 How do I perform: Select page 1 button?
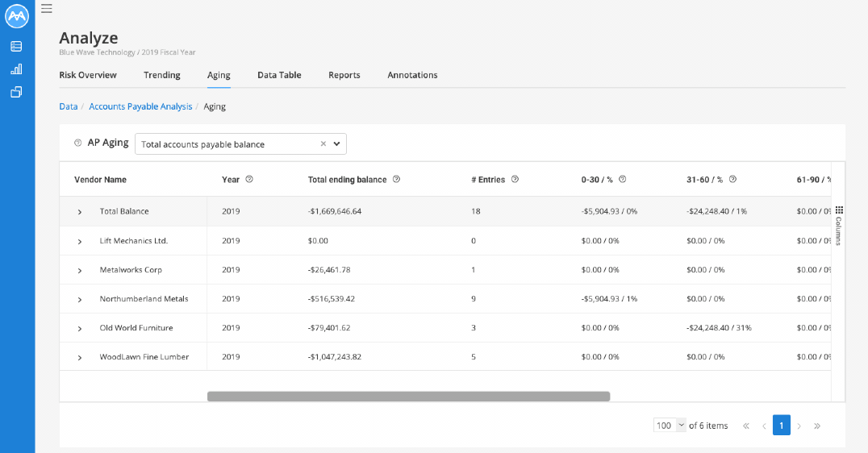(781, 426)
